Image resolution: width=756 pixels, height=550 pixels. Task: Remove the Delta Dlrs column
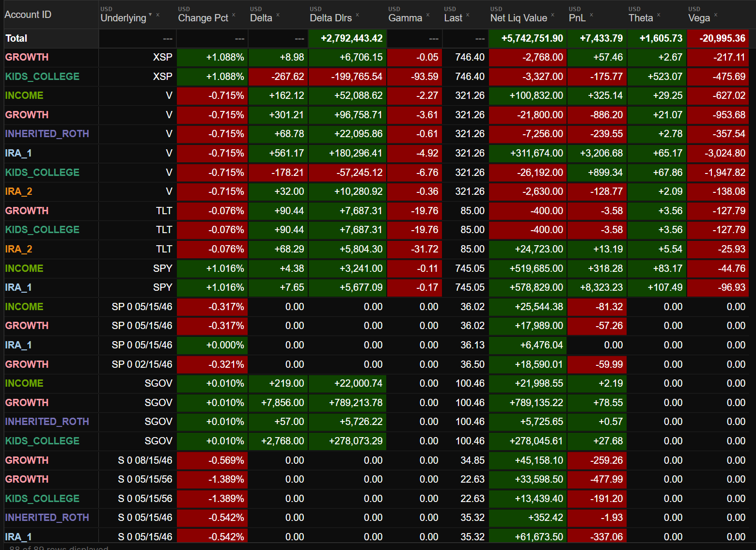[357, 15]
